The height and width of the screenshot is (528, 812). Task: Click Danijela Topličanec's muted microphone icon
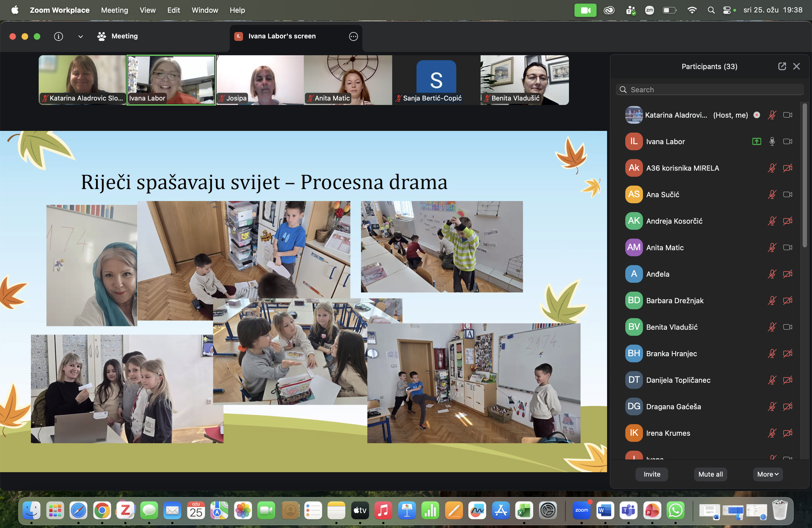pos(772,380)
